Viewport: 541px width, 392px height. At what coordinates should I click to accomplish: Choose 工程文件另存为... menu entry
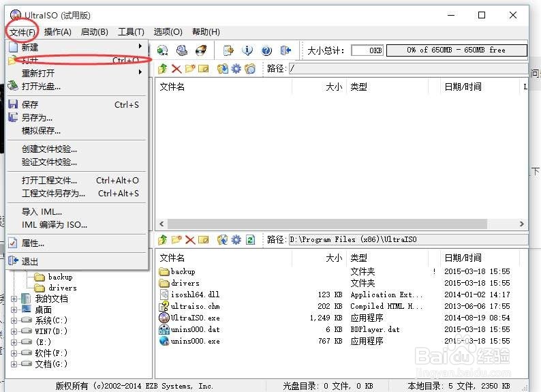[76, 193]
